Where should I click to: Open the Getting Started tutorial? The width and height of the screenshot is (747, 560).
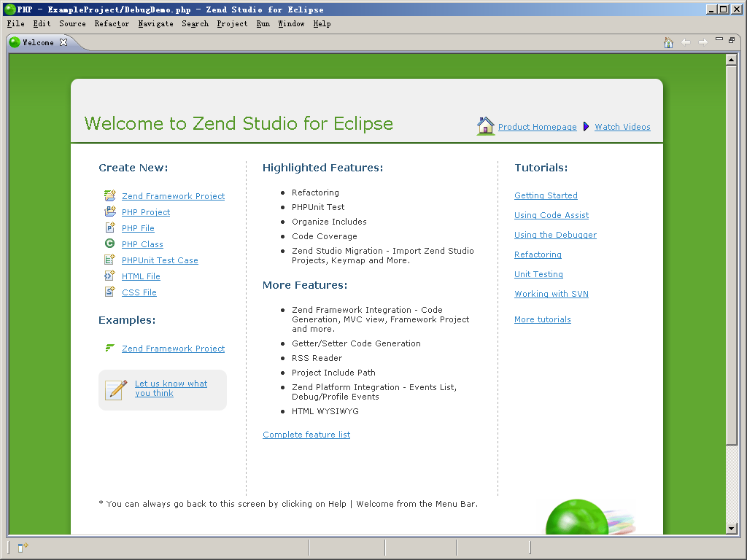(546, 195)
